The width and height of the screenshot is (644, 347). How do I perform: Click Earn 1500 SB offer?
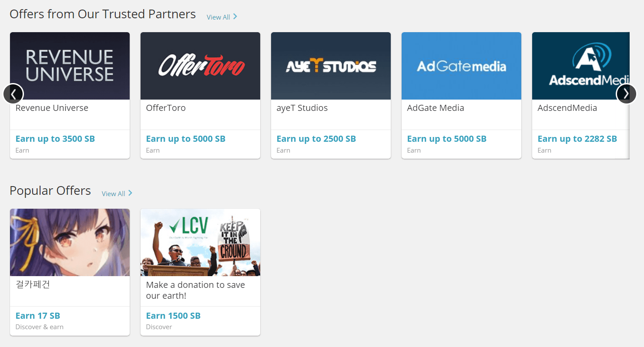pos(173,316)
